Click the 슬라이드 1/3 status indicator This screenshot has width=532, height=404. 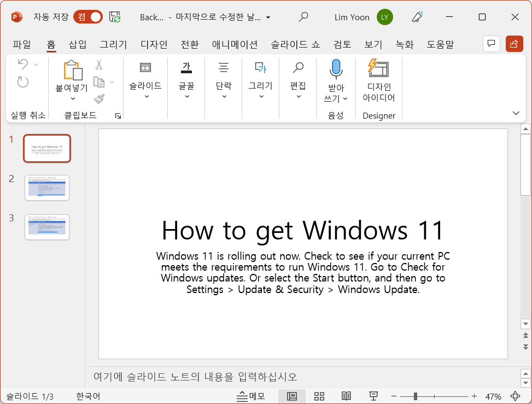coord(30,396)
